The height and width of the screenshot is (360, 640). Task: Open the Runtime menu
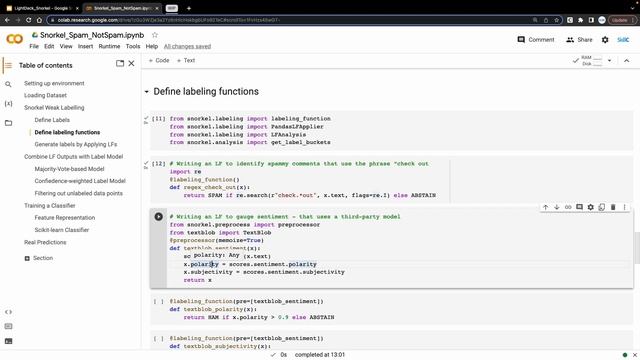coord(109,47)
